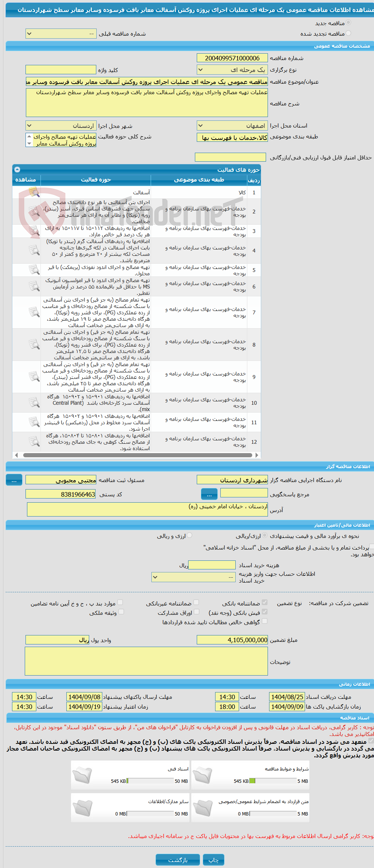The height and width of the screenshot is (868, 374).
Task: Toggle وثیقه ملکی checkbox
Action: [x=121, y=612]
